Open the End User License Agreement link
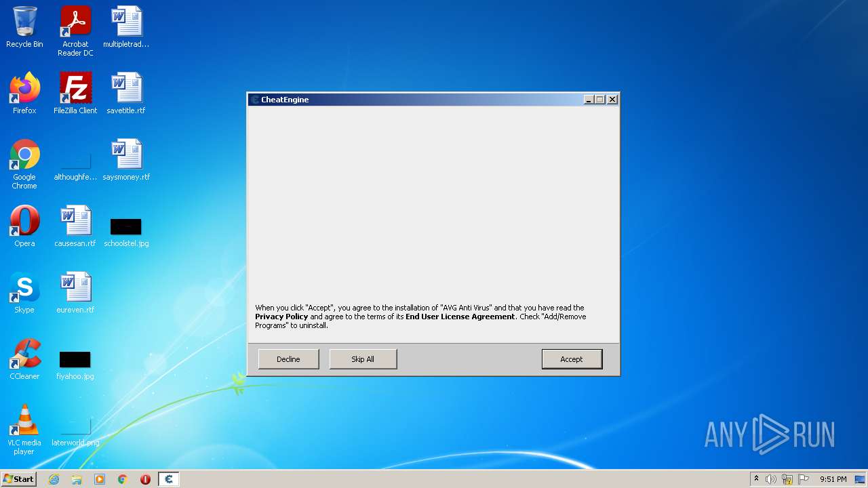868x488 pixels. (460, 317)
